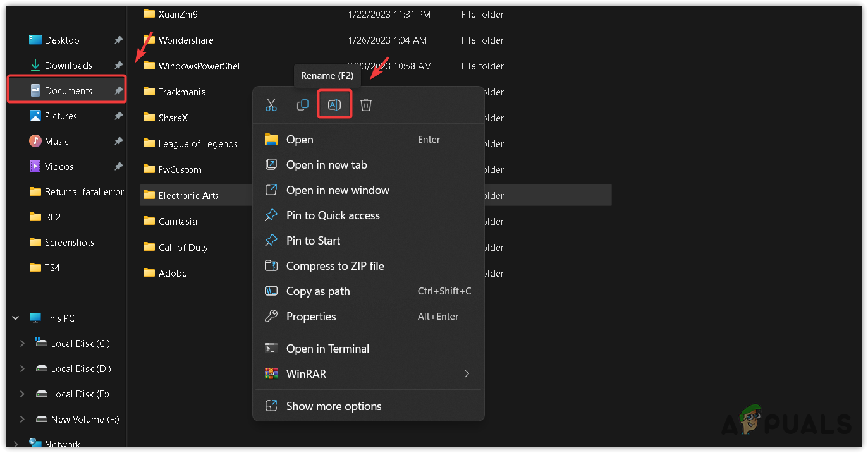This screenshot has height=453, width=868.
Task: Expand Local Disk (C:) in sidebar
Action: pyautogui.click(x=22, y=344)
